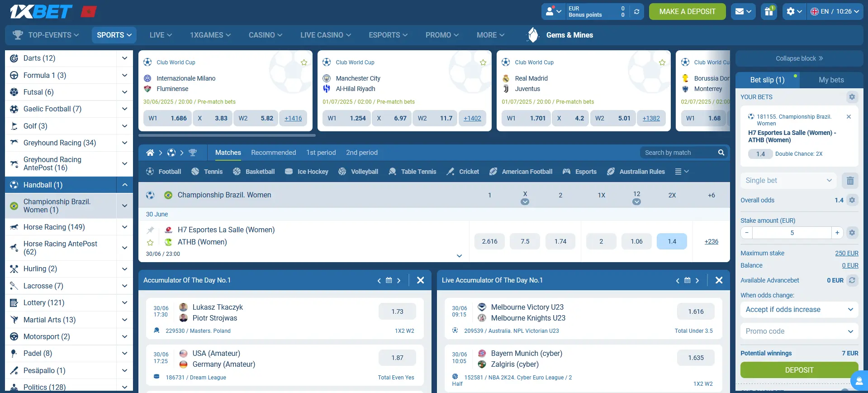Switch to the My bets tab
The image size is (868, 393).
coord(831,80)
